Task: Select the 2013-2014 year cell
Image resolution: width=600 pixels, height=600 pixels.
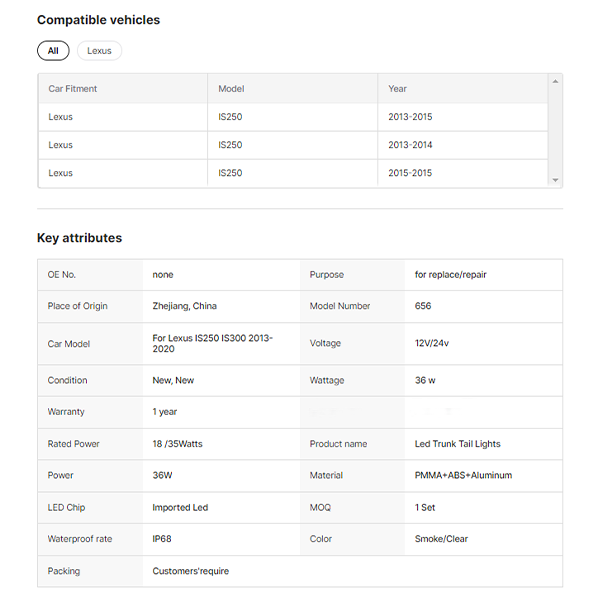Action: coord(410,145)
